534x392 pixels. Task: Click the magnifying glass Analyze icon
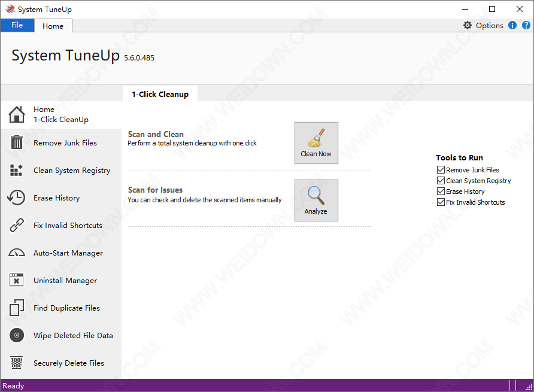pos(316,195)
